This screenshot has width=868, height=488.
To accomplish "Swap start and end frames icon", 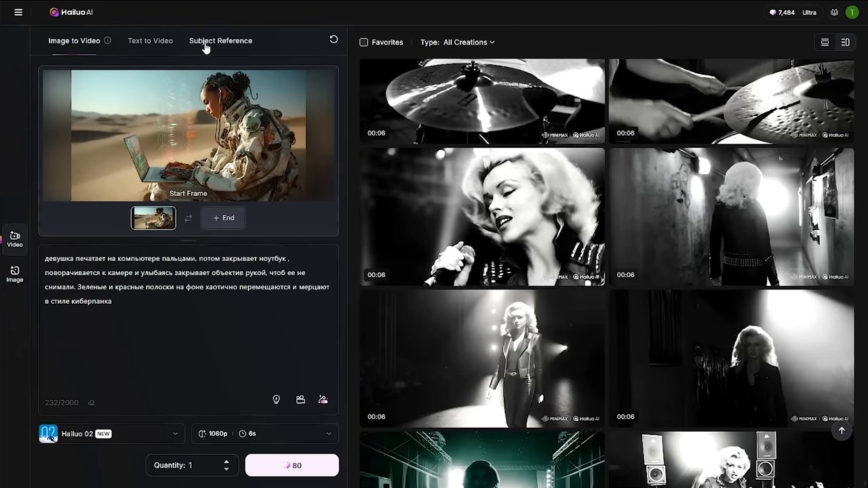I will [189, 218].
